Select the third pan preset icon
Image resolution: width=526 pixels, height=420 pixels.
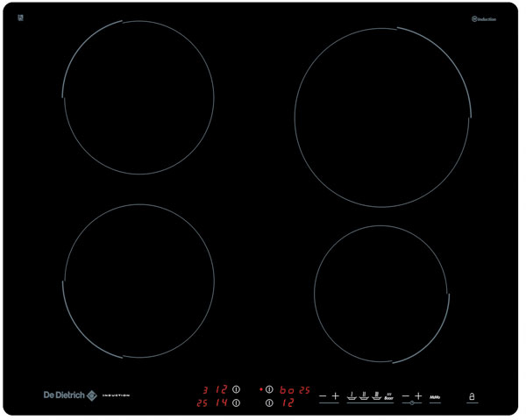pyautogui.click(x=376, y=397)
